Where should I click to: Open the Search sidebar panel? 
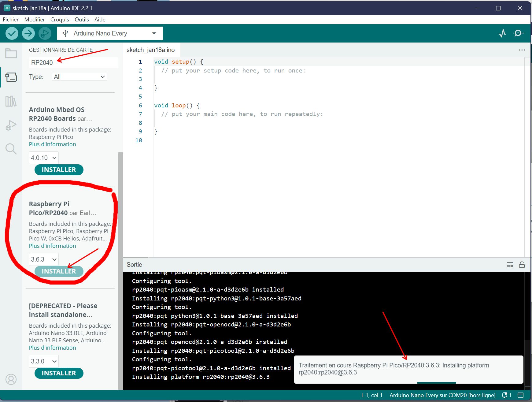pyautogui.click(x=11, y=149)
